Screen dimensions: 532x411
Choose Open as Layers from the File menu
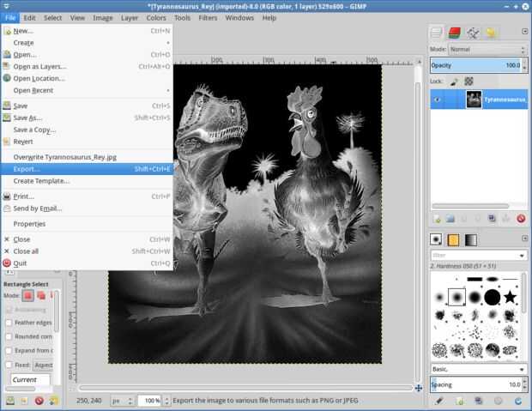click(87, 67)
